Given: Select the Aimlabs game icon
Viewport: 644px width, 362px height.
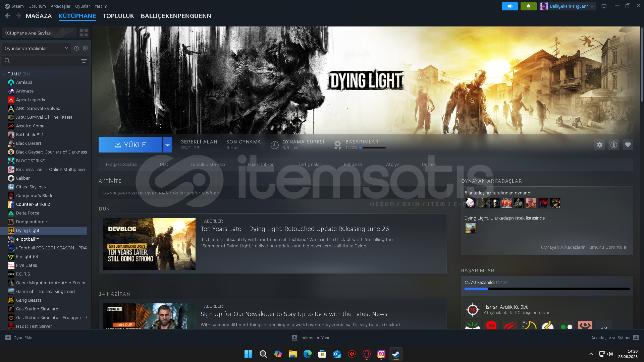Looking at the screenshot, I should pyautogui.click(x=11, y=82).
